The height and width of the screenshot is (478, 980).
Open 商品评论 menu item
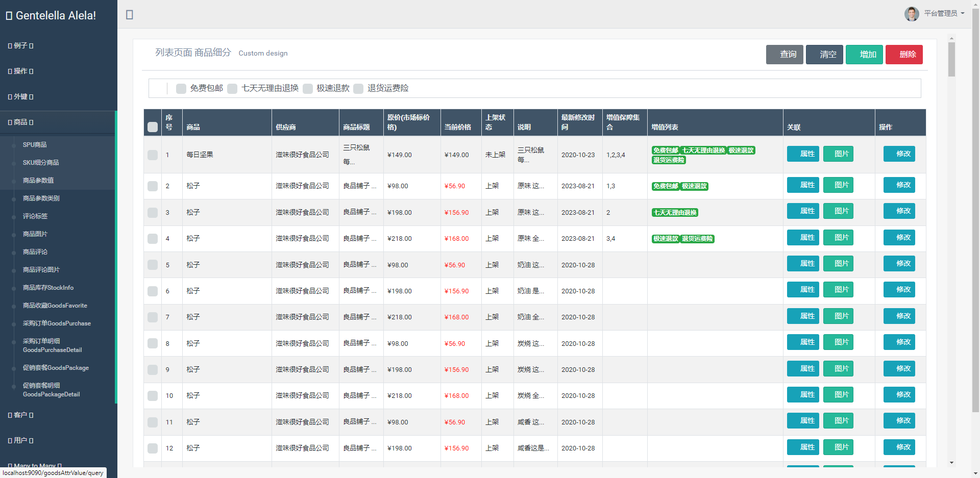coord(35,252)
